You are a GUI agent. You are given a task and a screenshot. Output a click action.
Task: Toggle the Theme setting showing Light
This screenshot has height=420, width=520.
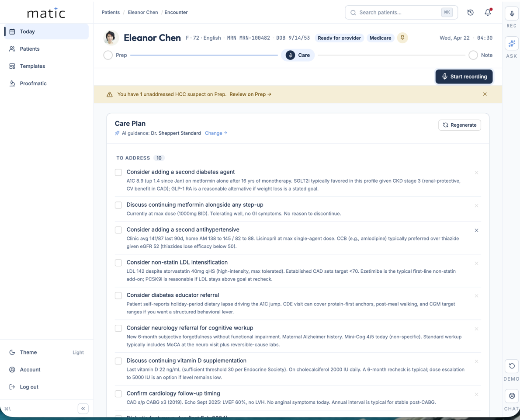pyautogui.click(x=46, y=352)
